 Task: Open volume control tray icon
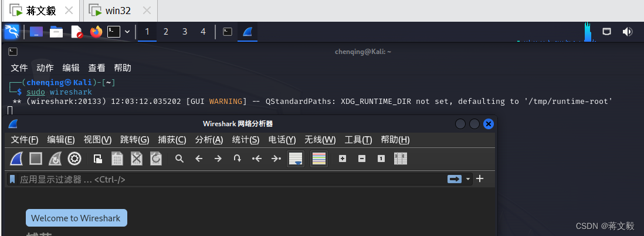pyautogui.click(x=627, y=32)
